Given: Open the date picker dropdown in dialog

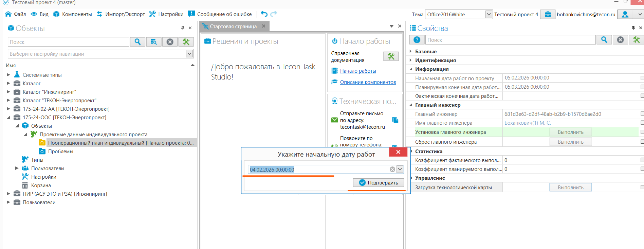Looking at the screenshot, I should coord(400,169).
